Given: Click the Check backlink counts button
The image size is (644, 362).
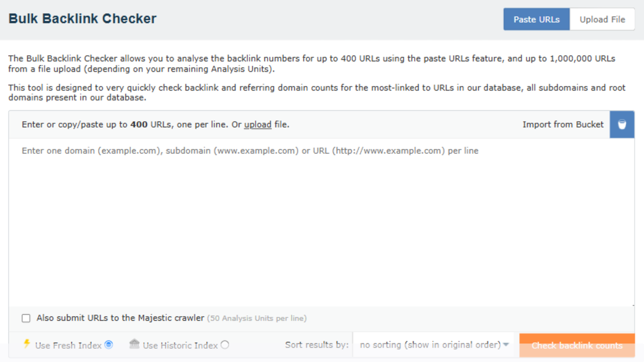Looking at the screenshot, I should pos(577,345).
